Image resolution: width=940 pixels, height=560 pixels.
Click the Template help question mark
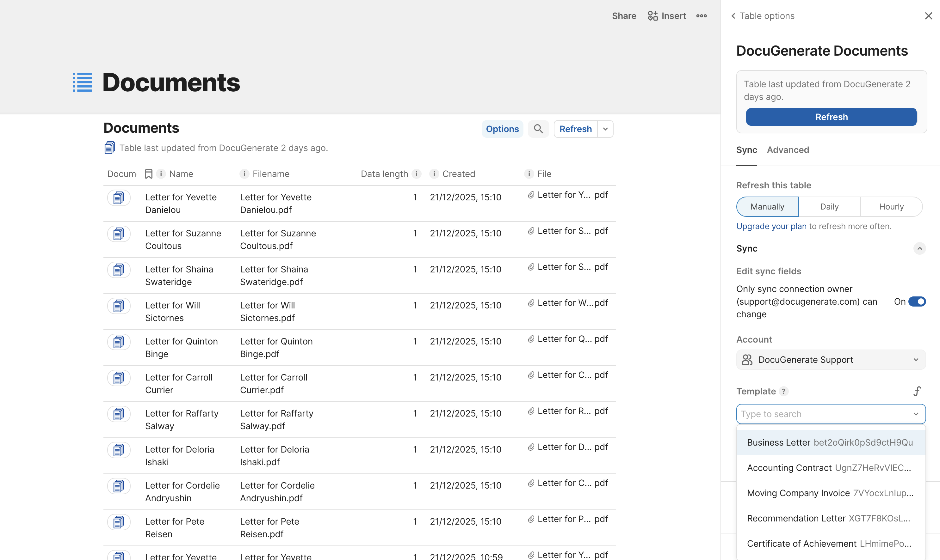(x=784, y=391)
